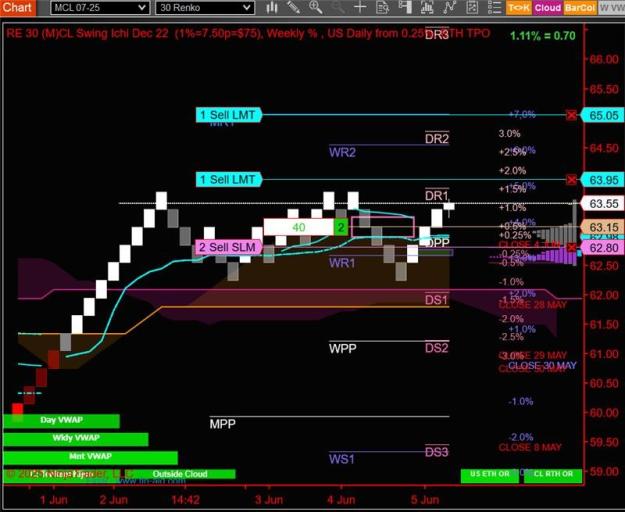The width and height of the screenshot is (625, 512).
Task: Click the CLOSE 30 MAY blue label
Action: pyautogui.click(x=542, y=365)
